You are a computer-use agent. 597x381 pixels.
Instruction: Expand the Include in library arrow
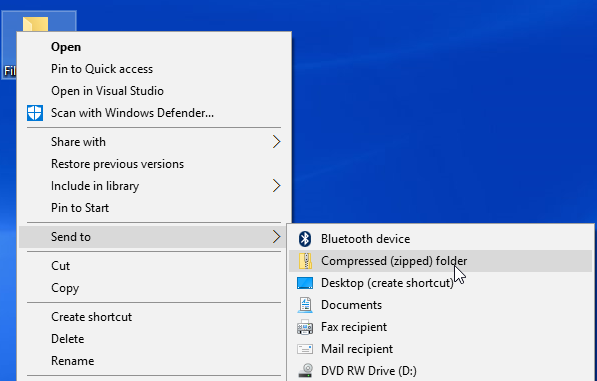[x=277, y=186]
